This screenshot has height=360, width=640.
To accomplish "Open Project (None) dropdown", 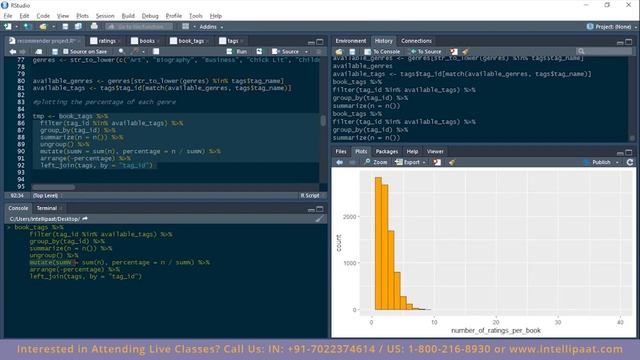I will [x=612, y=27].
